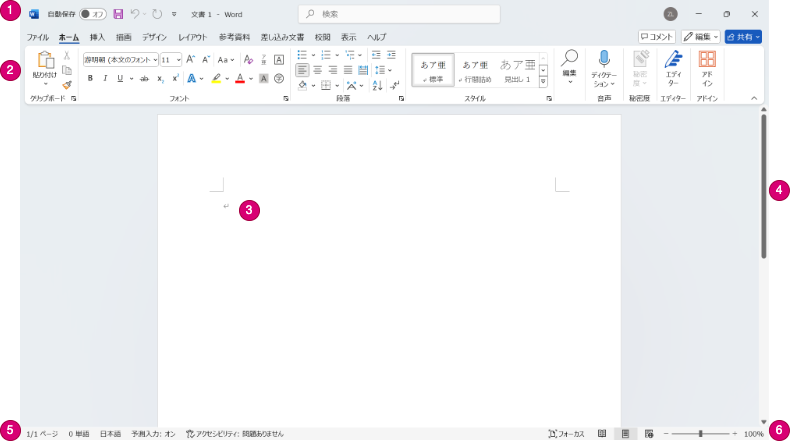790x442 pixels.
Task: Open the Add-ins (アドイン) icon
Action: (707, 66)
